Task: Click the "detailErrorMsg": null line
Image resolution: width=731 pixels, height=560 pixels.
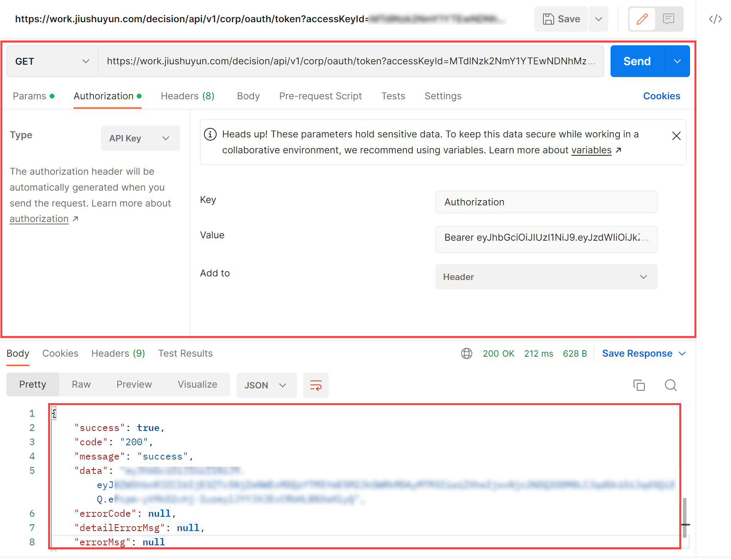Action: (139, 528)
